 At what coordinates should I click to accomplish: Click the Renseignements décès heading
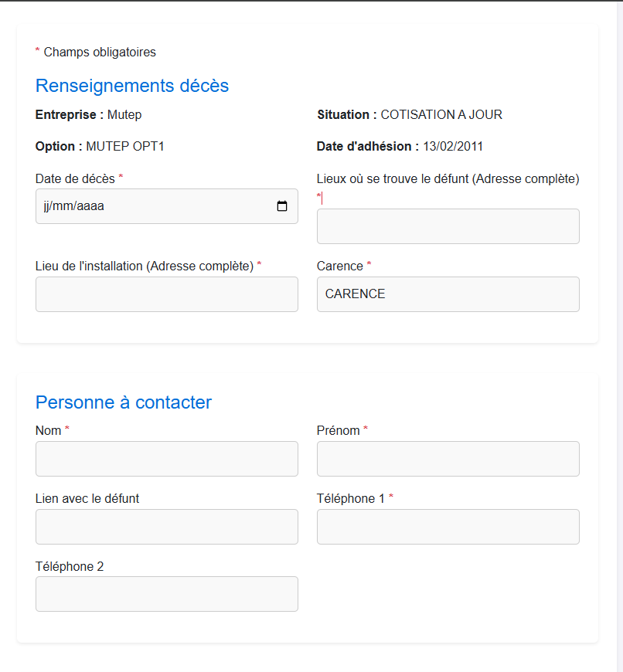pyautogui.click(x=131, y=86)
